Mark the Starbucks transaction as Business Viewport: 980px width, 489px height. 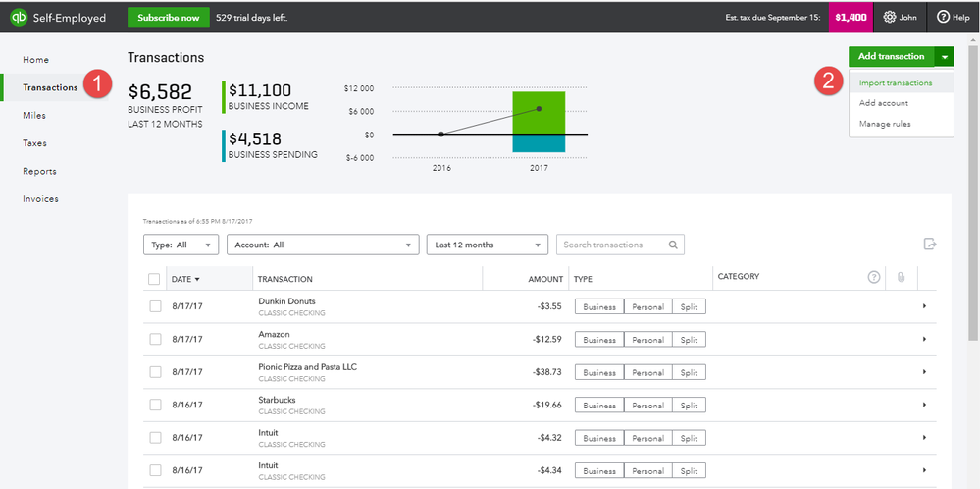pos(598,405)
